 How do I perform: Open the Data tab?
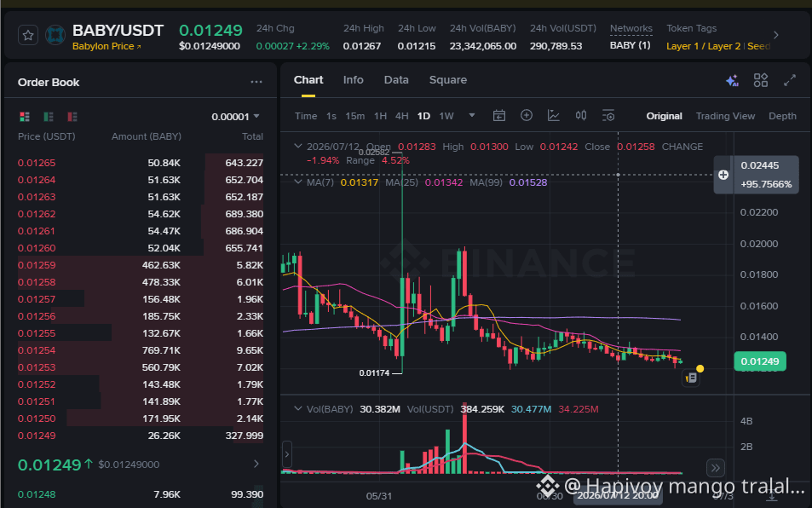[396, 80]
